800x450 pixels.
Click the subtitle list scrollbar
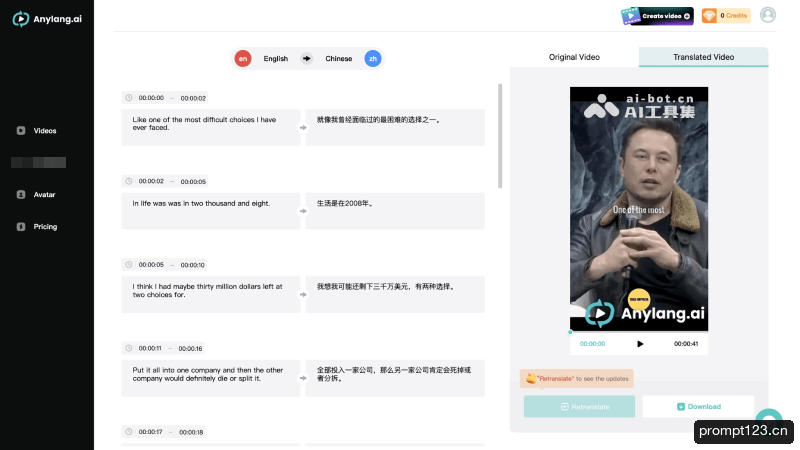(x=500, y=136)
